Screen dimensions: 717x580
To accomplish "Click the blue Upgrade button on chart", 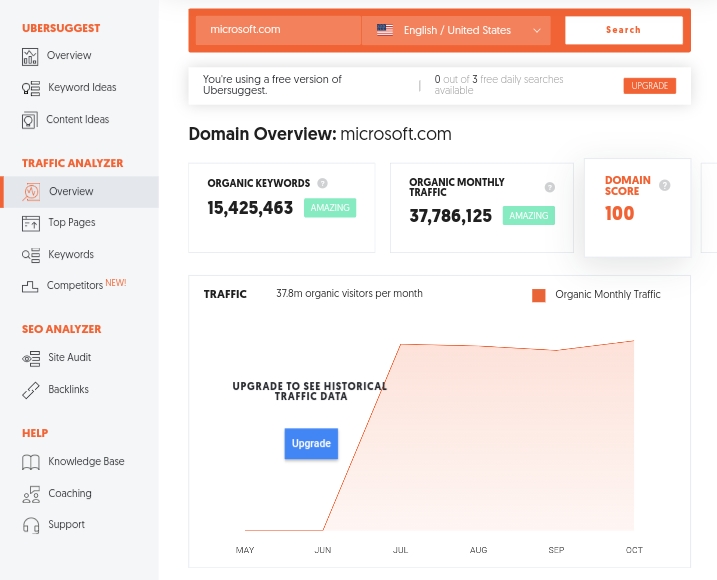I will click(311, 444).
